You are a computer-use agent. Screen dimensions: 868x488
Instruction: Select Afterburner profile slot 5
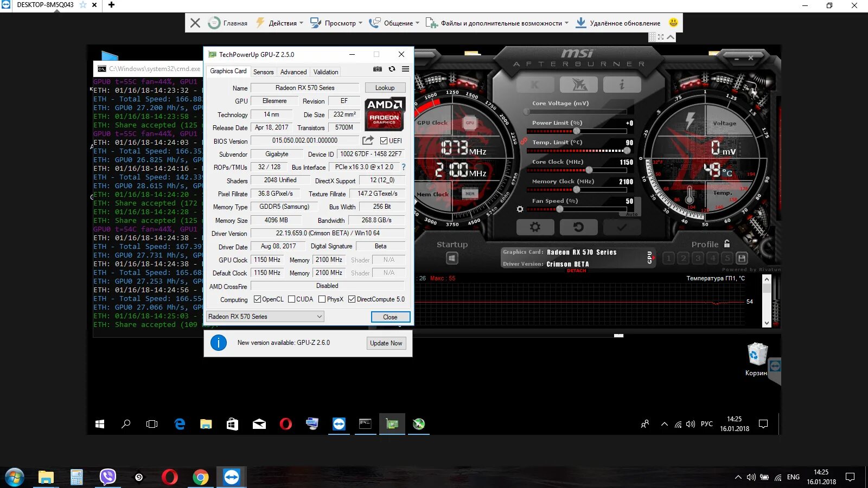[x=727, y=258]
